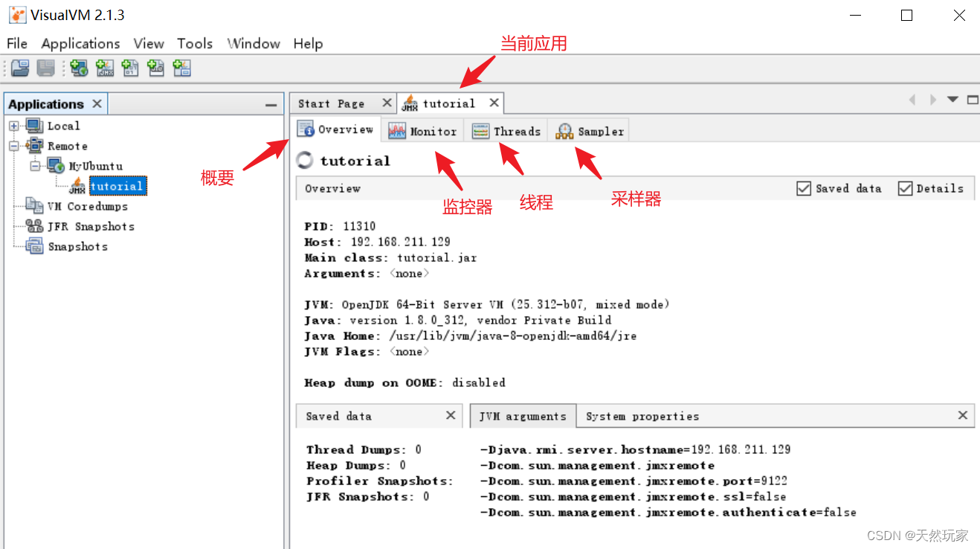Open the Tools menu

195,43
